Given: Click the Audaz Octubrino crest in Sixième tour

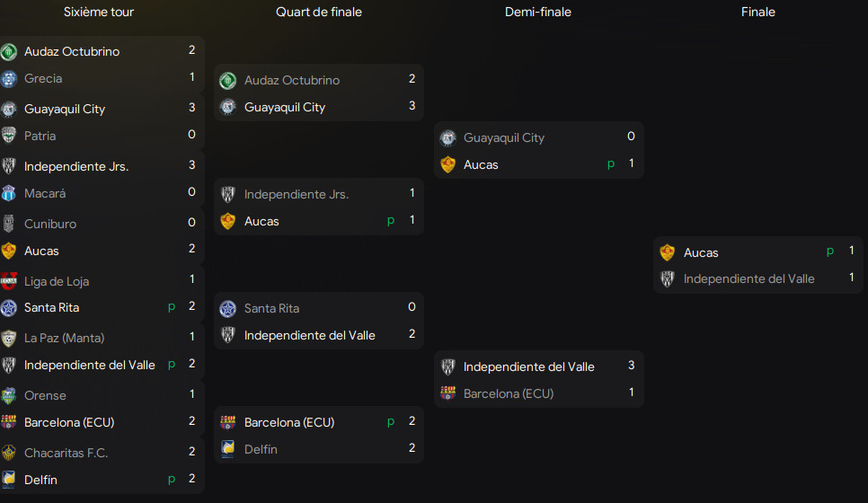Looking at the screenshot, I should tap(9, 51).
